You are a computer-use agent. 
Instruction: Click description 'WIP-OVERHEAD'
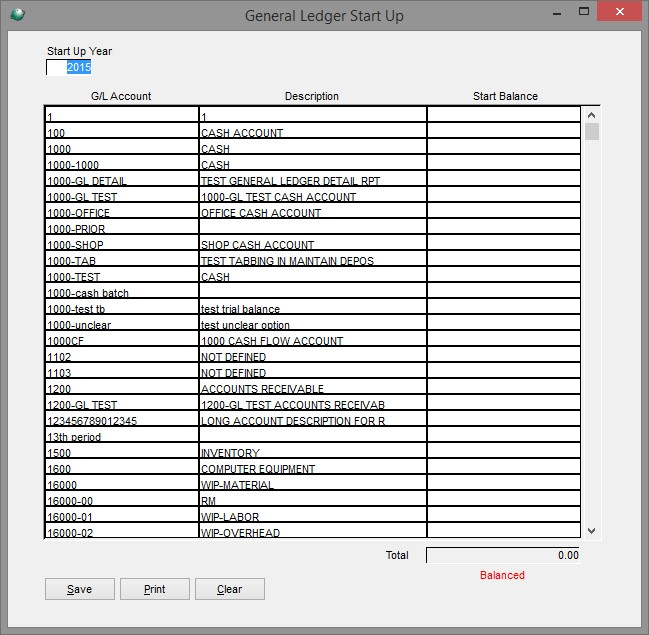[313, 531]
